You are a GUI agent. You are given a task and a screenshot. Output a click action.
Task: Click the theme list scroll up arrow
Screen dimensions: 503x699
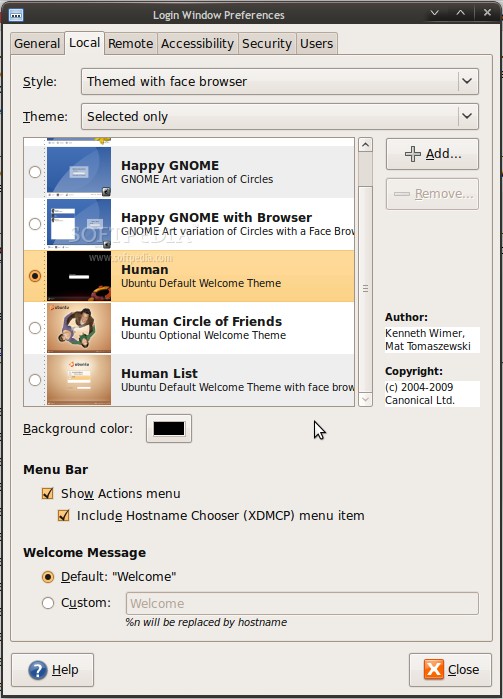[365, 144]
